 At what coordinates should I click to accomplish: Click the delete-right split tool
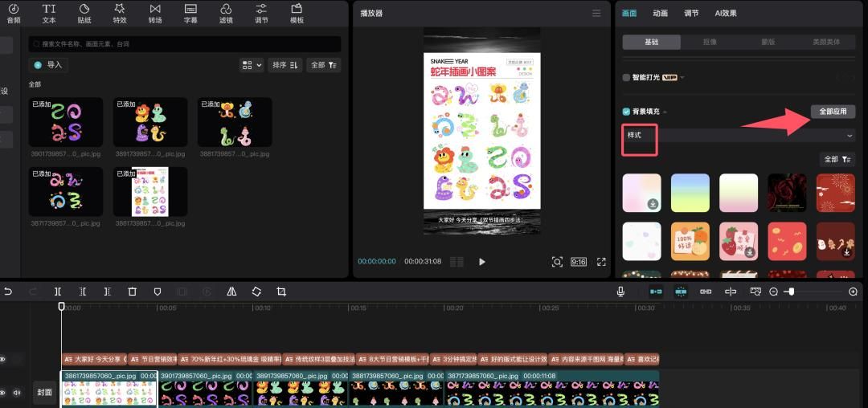(108, 292)
